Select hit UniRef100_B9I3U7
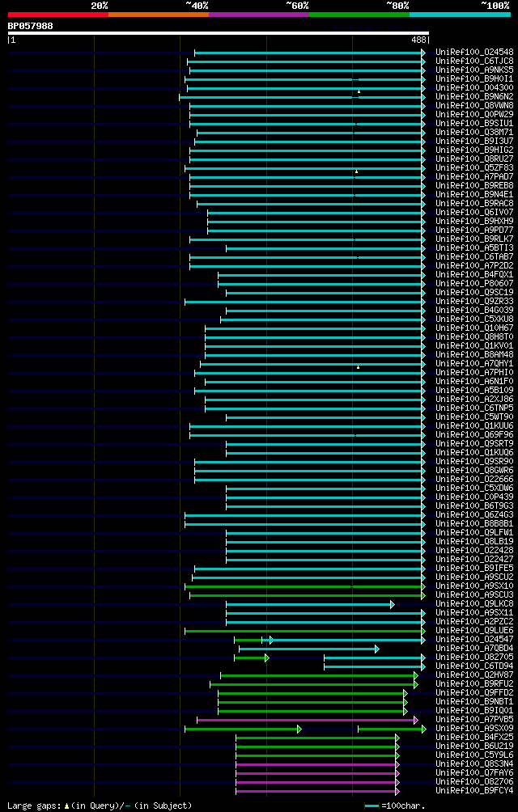 coord(474,142)
